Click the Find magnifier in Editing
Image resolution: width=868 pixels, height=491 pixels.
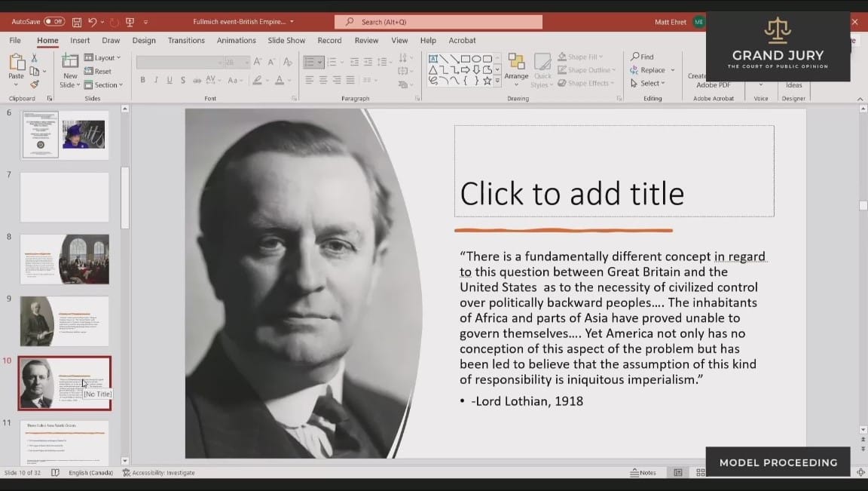643,57
